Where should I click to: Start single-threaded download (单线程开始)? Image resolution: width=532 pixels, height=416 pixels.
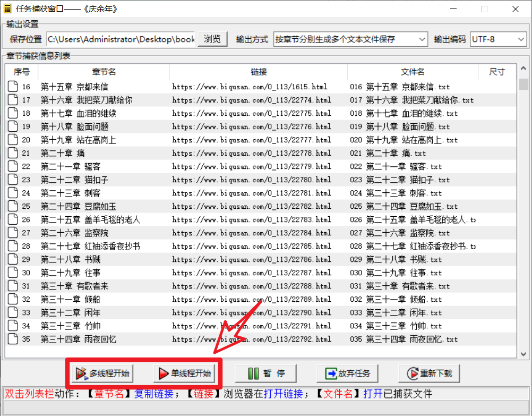[185, 373]
